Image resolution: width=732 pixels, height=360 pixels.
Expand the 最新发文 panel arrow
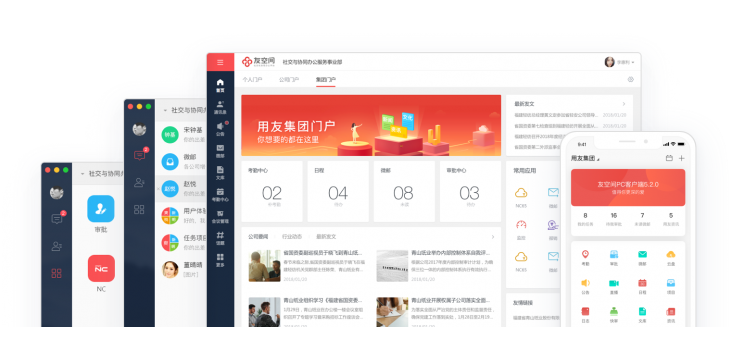(624, 104)
